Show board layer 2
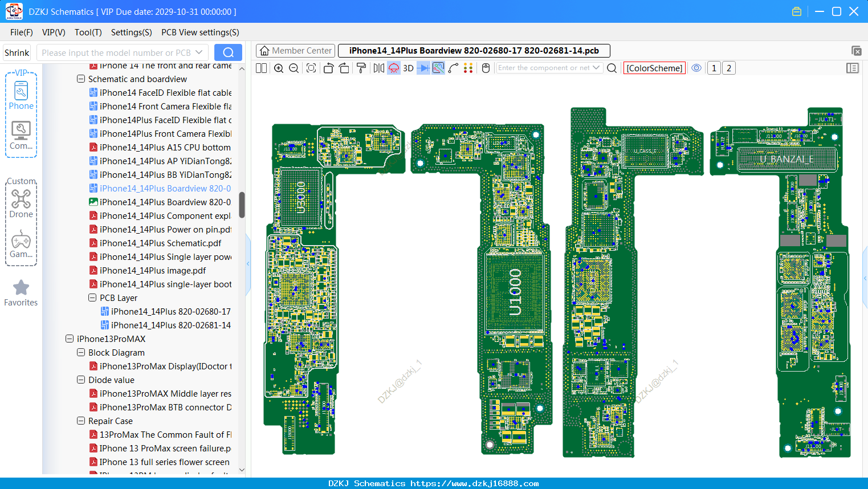868x489 pixels. pos(729,68)
